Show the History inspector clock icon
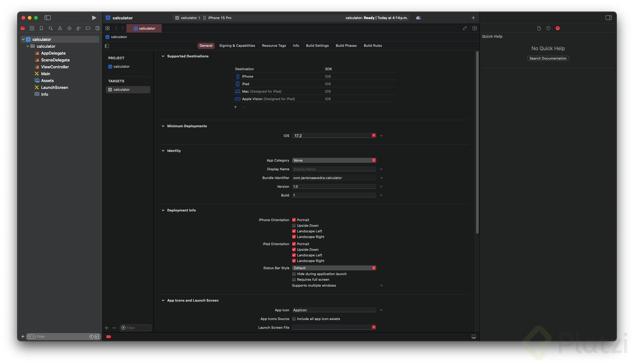 pos(548,28)
